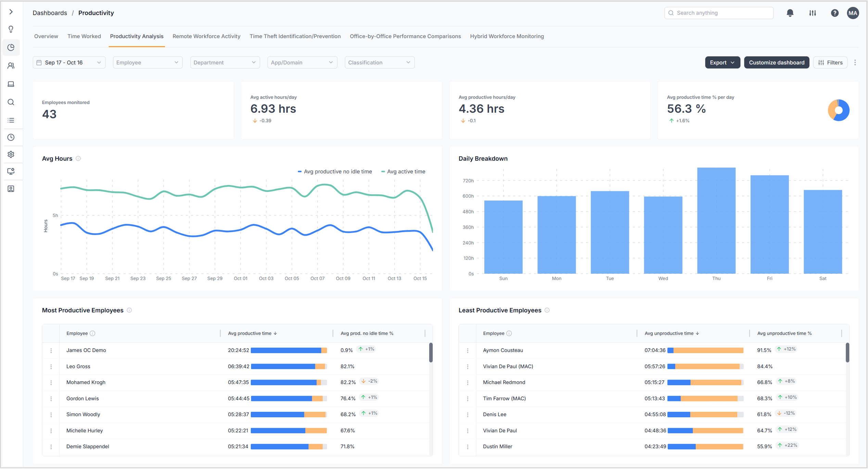
Task: Open the laptop computers icon in sidebar
Action: (x=11, y=84)
